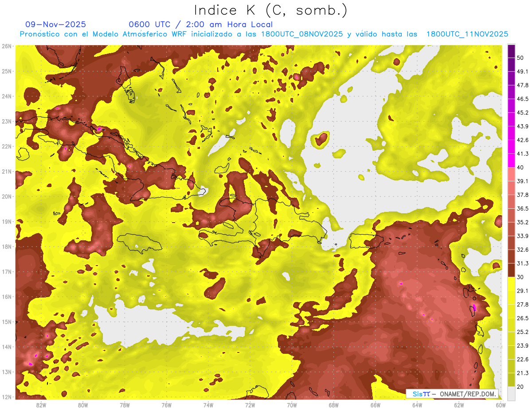Click the '20N' latitude label

7,196
